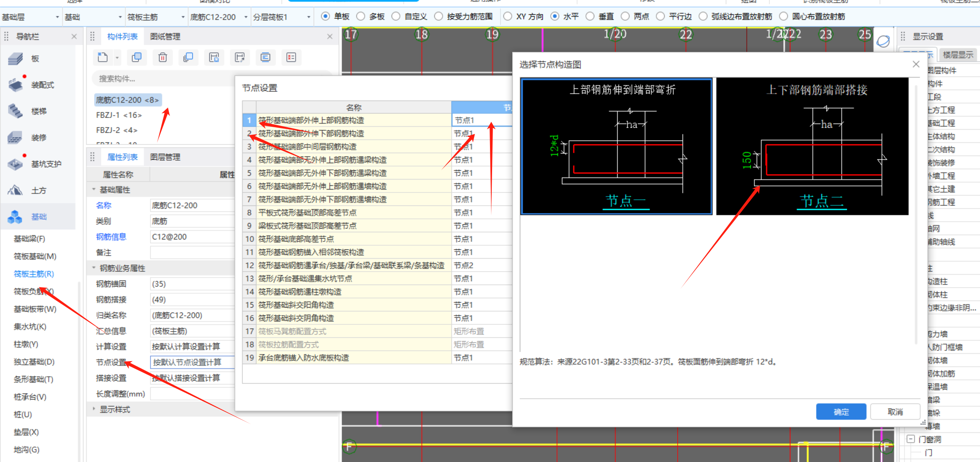Click the extract component archive icon
980x462 pixels.
click(240, 57)
